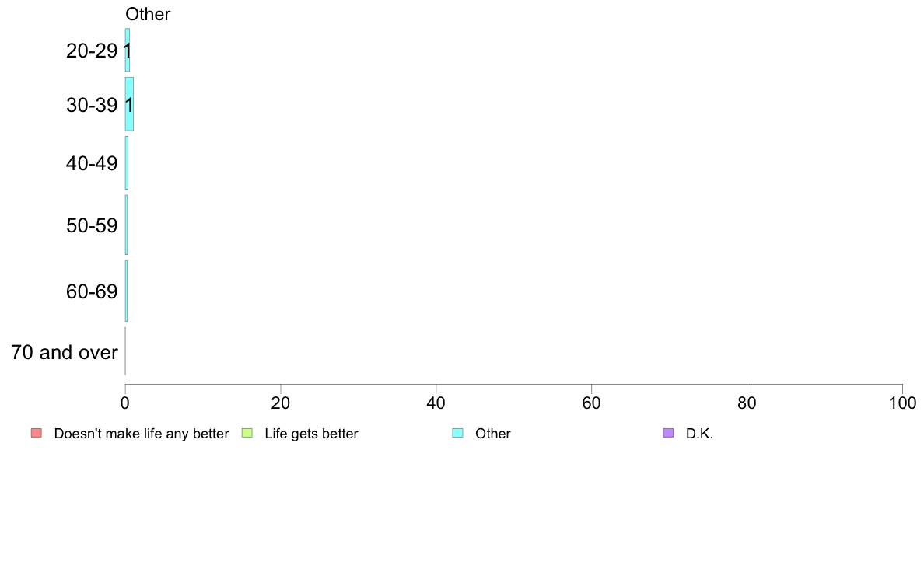Image resolution: width=924 pixels, height=572 pixels.
Task: Select the 'Life gets better' legend label
Action: coord(311,434)
